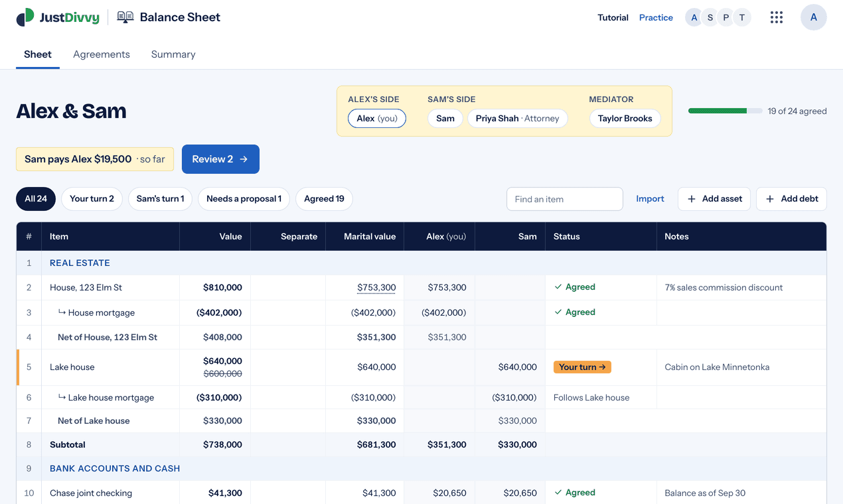843x504 pixels.
Task: Click the Net of Lake house row label
Action: [94, 420]
